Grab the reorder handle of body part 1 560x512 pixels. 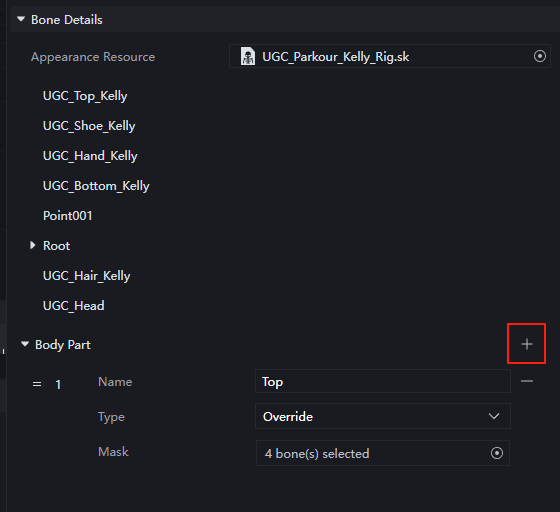(37, 384)
